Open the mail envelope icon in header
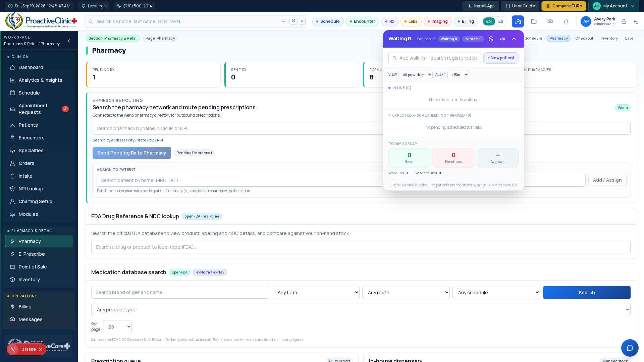644x362 pixels. coord(550,21)
